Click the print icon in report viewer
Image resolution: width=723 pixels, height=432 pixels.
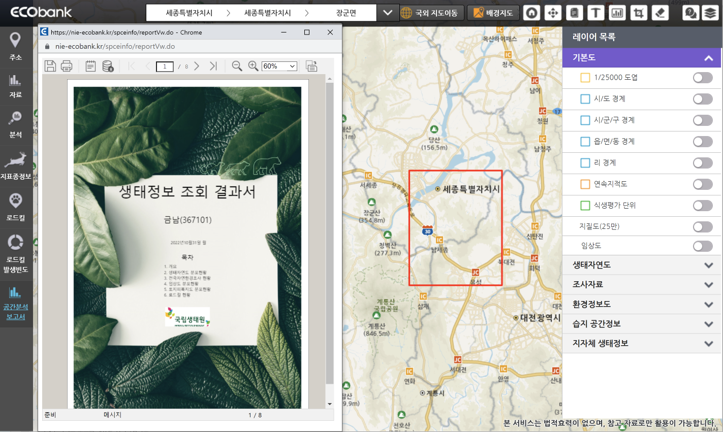pyautogui.click(x=67, y=66)
